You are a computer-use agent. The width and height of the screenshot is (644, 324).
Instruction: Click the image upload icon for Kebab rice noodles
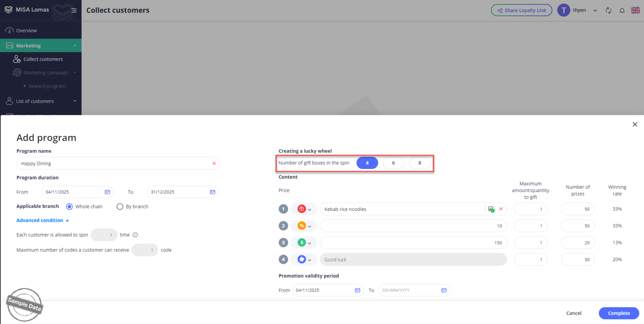[491, 209]
